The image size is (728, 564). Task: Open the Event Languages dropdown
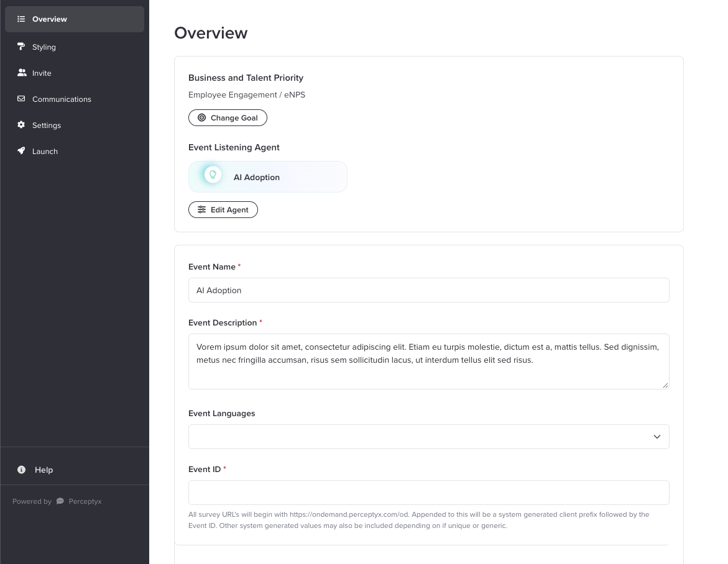[x=428, y=437]
